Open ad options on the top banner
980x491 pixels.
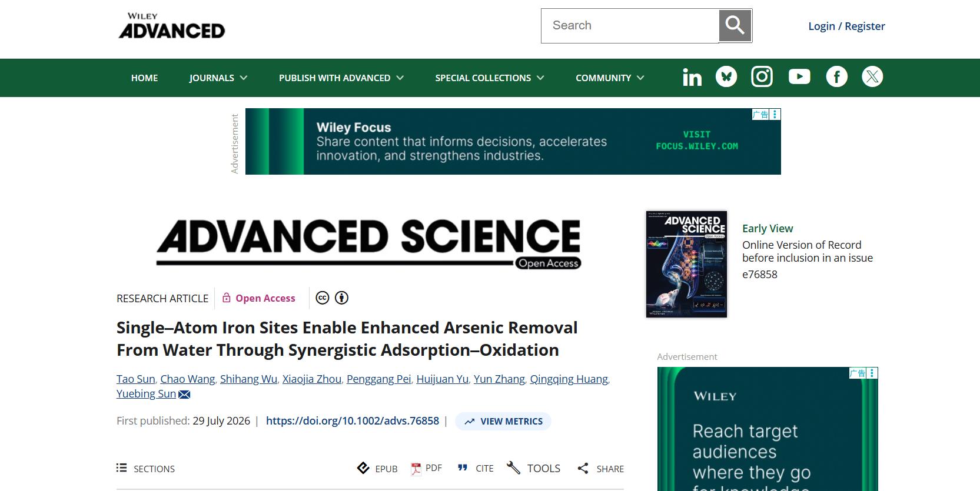point(775,114)
